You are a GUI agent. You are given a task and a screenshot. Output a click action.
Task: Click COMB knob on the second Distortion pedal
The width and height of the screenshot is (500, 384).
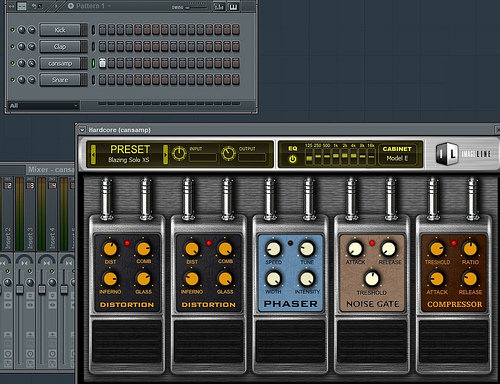(x=225, y=249)
